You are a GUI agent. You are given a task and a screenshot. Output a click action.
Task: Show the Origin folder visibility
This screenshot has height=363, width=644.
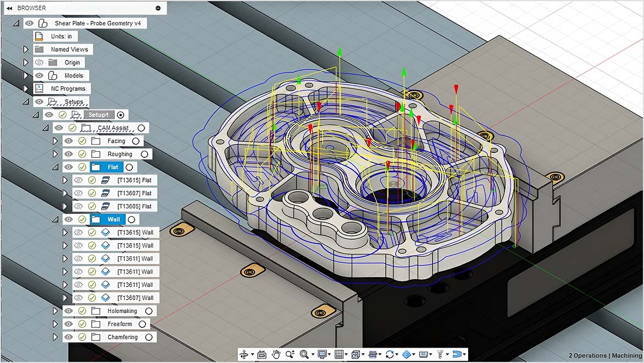coord(39,63)
